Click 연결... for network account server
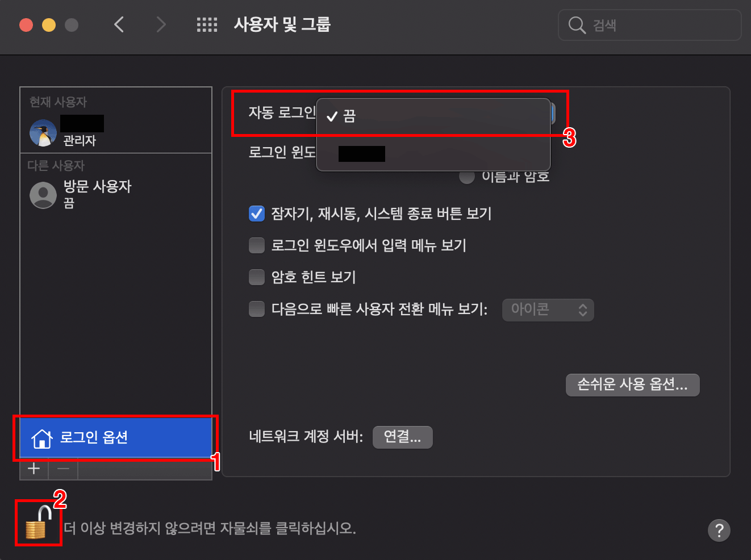Screen dimensions: 751x560 (403, 437)
